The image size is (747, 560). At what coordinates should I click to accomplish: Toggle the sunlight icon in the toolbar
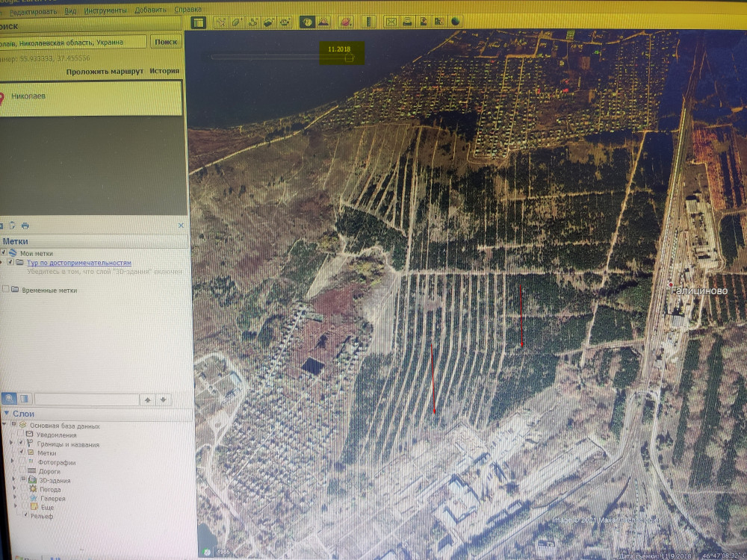point(324,22)
